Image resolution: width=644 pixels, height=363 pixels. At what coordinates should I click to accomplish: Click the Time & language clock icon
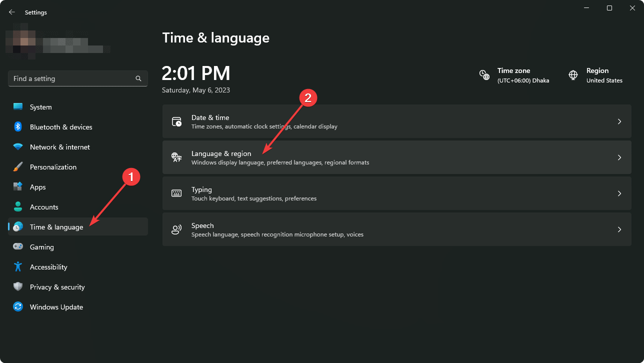click(18, 227)
